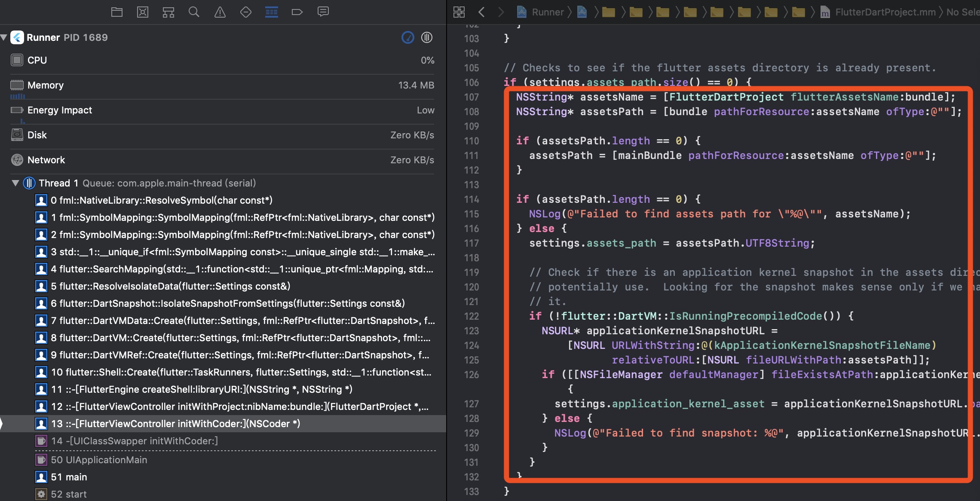Open the Breakpoint navigator icon
The image size is (980, 501).
pos(297,12)
